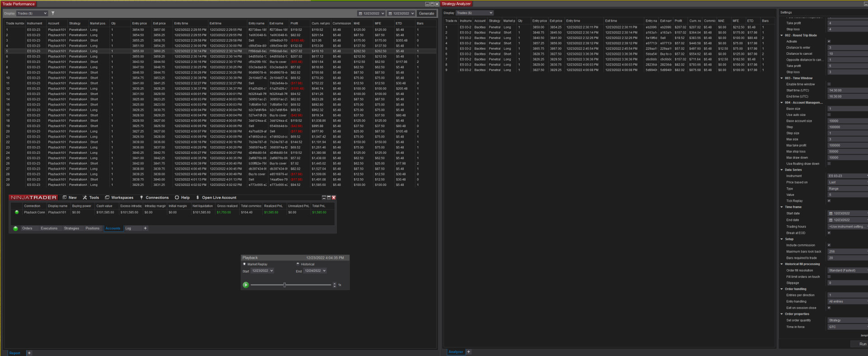Click the Open Live Account dollar icon
Viewport: 868px width, 356px height.
(198, 198)
